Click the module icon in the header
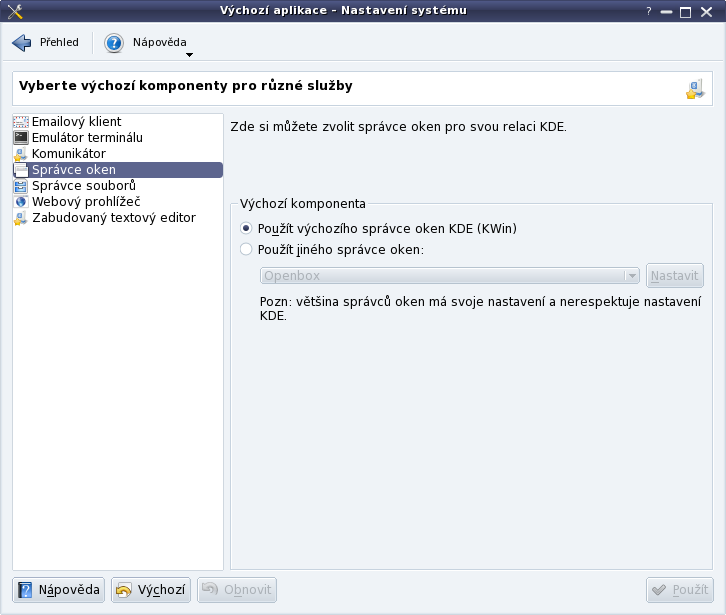 (x=695, y=89)
